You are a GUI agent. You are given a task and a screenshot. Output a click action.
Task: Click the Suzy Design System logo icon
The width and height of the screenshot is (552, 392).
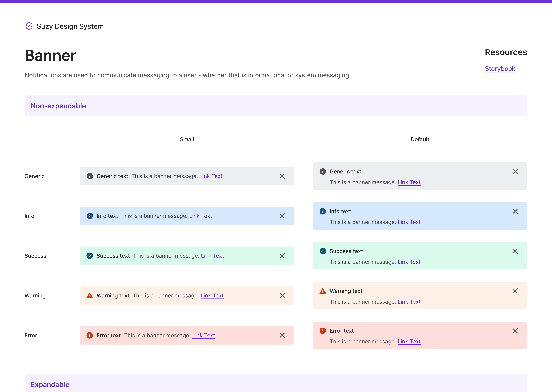point(29,26)
